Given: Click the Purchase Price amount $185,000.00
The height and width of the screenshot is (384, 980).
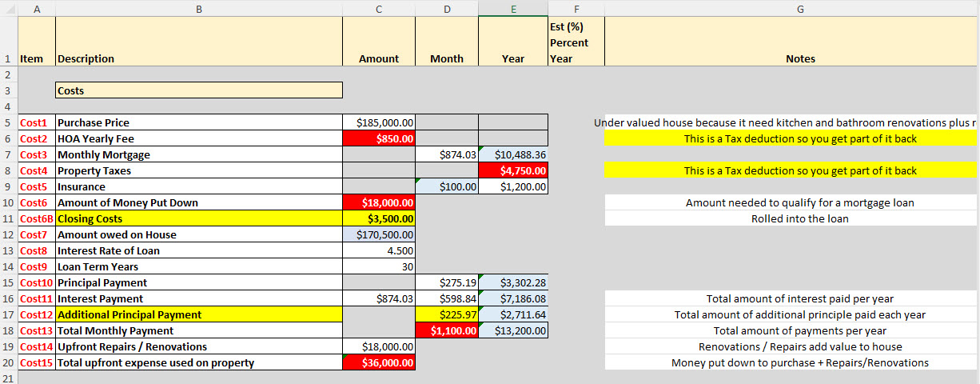Looking at the screenshot, I should (x=378, y=122).
